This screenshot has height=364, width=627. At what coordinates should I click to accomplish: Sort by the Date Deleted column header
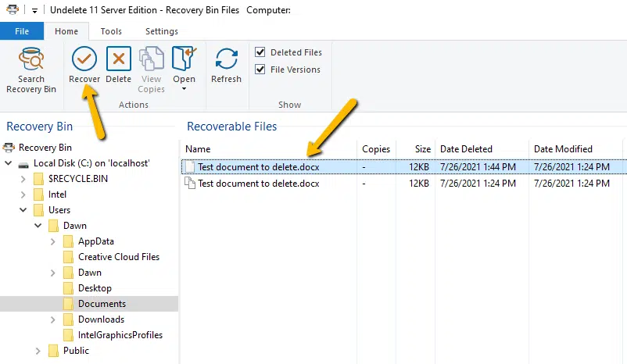[x=466, y=149]
